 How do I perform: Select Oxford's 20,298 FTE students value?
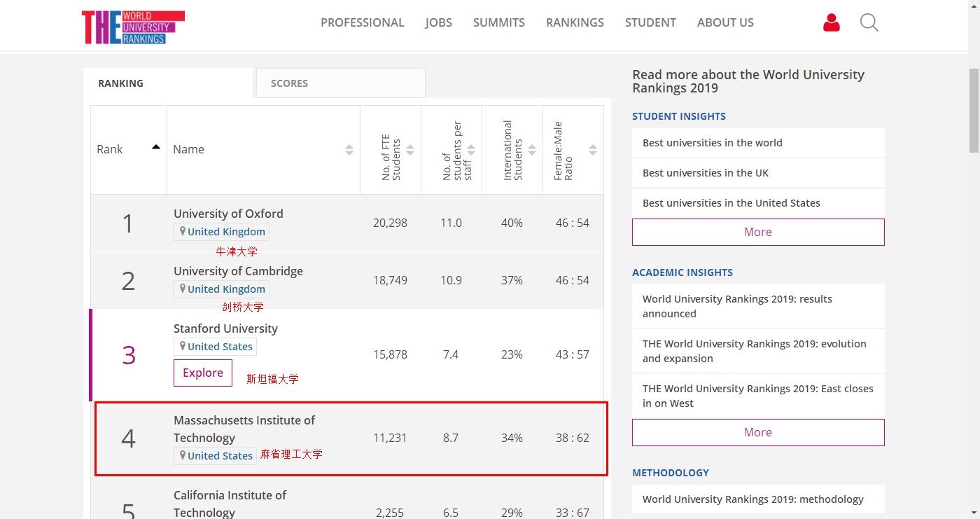click(390, 223)
